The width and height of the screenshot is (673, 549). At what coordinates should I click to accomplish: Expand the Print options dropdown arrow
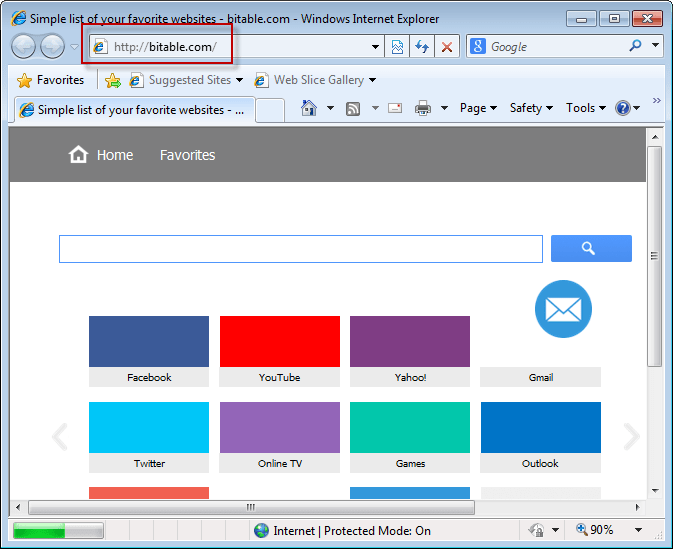coord(444,108)
